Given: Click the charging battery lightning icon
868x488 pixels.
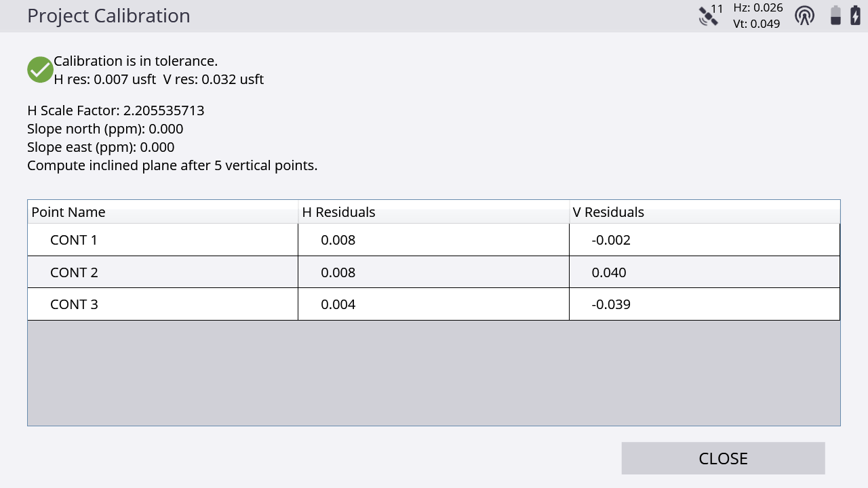Looking at the screenshot, I should click(x=856, y=16).
